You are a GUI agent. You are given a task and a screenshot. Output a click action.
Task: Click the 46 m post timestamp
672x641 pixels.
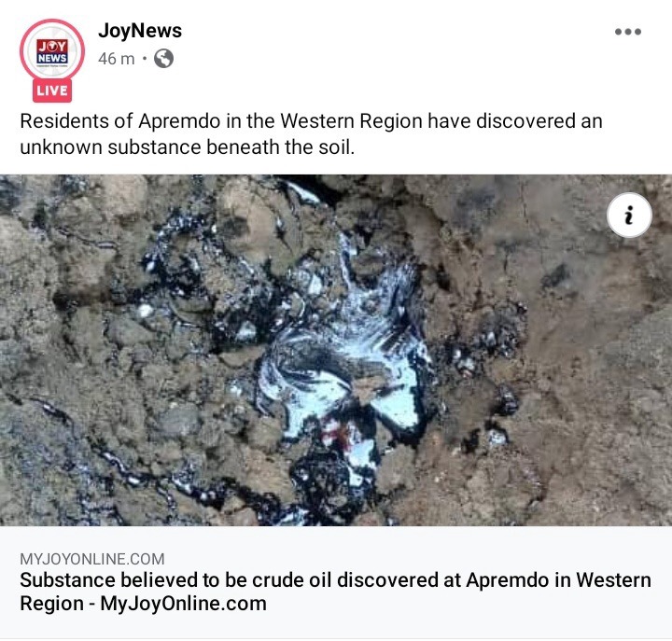pyautogui.click(x=116, y=59)
